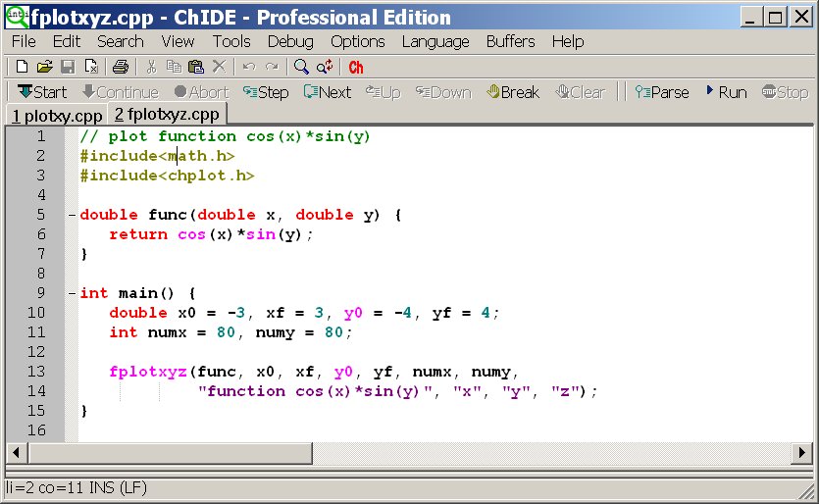Click line number 10 in the margin
The width and height of the screenshot is (819, 504).
click(x=36, y=313)
